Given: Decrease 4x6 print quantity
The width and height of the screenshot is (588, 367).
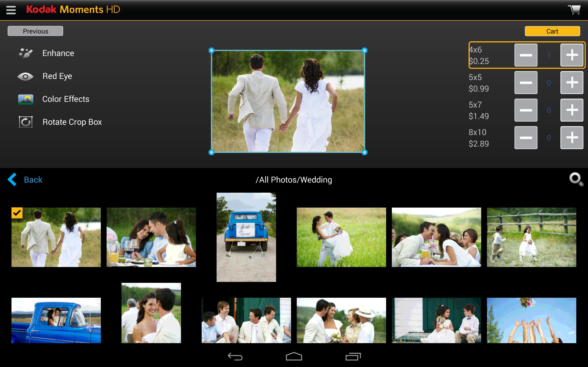Looking at the screenshot, I should point(526,55).
